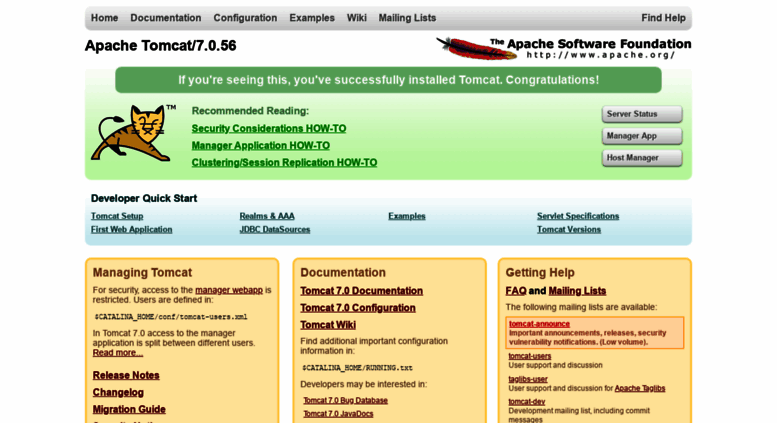Click Find Help in the nav bar
The width and height of the screenshot is (777, 423).
tap(664, 18)
